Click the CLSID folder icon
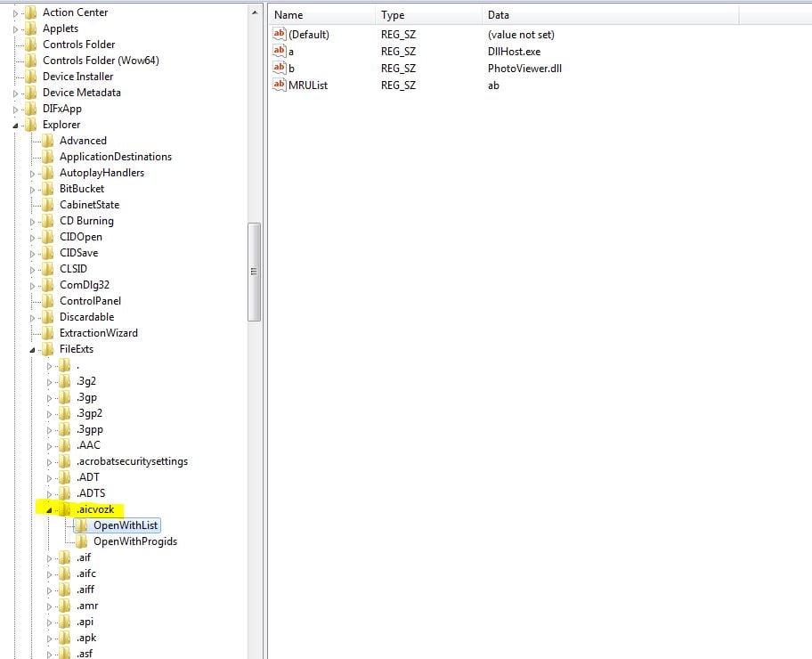This screenshot has height=659, width=812. [48, 269]
